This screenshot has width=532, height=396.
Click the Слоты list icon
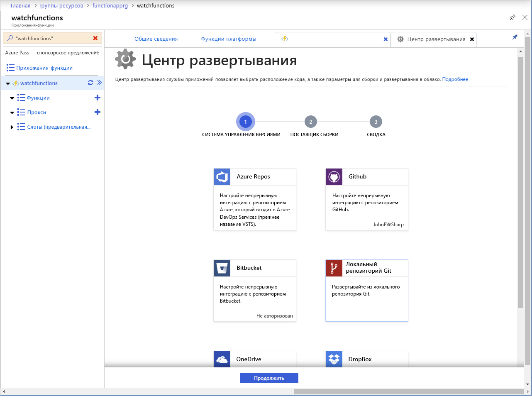coord(21,127)
